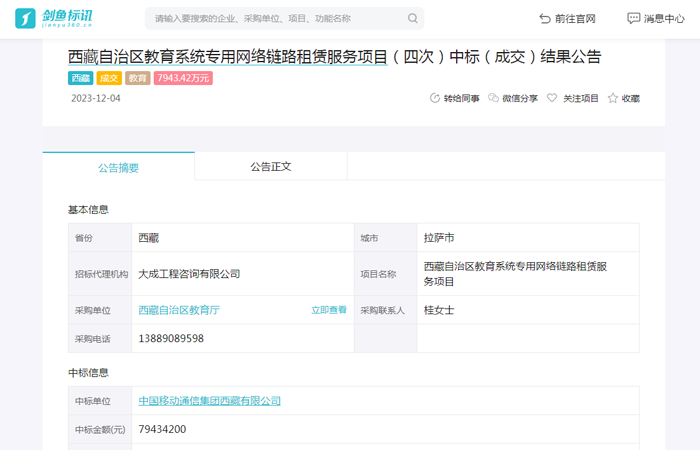700x450 pixels.
Task: Click the 大成工程咨询有限公司 agency cell
Action: 243,274
